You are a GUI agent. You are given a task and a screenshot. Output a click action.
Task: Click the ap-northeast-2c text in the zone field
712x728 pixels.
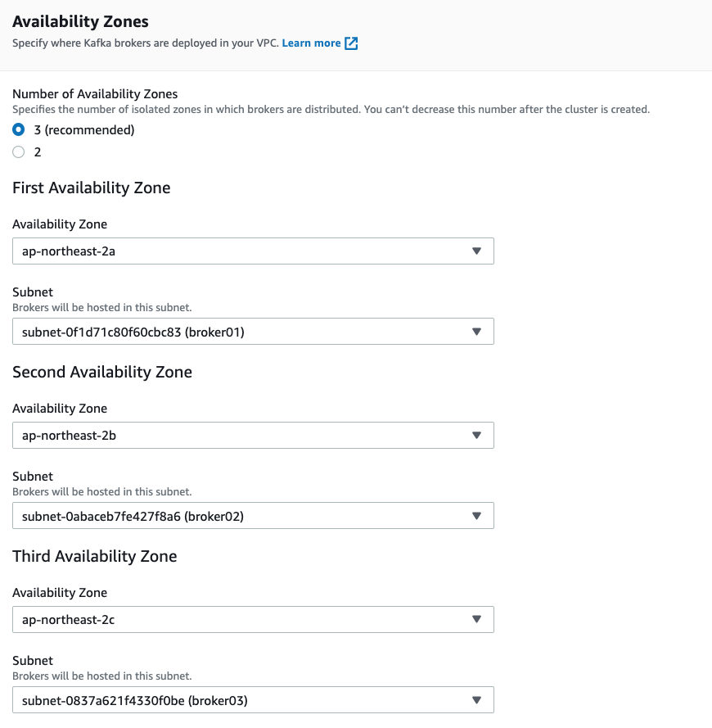coord(68,620)
